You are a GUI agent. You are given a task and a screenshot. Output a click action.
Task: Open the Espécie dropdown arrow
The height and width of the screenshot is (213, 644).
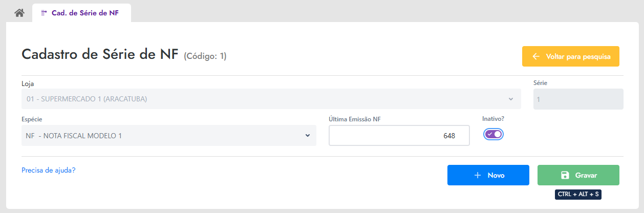(x=307, y=136)
